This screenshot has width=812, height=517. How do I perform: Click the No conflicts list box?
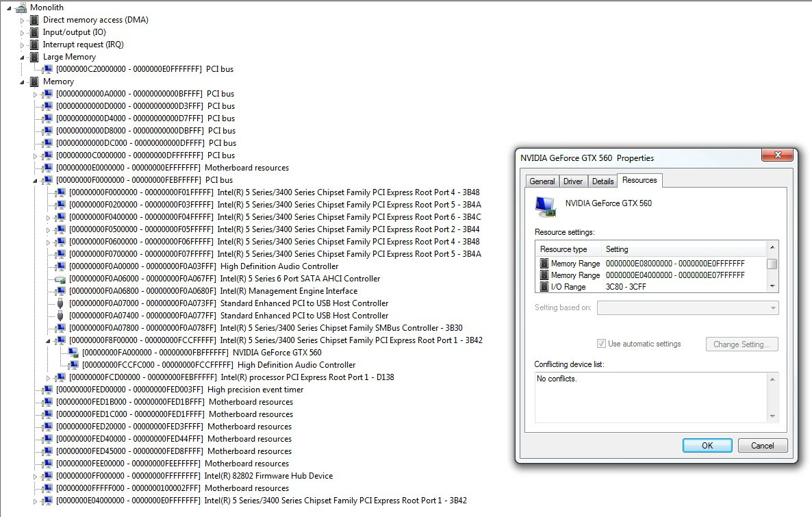click(656, 397)
